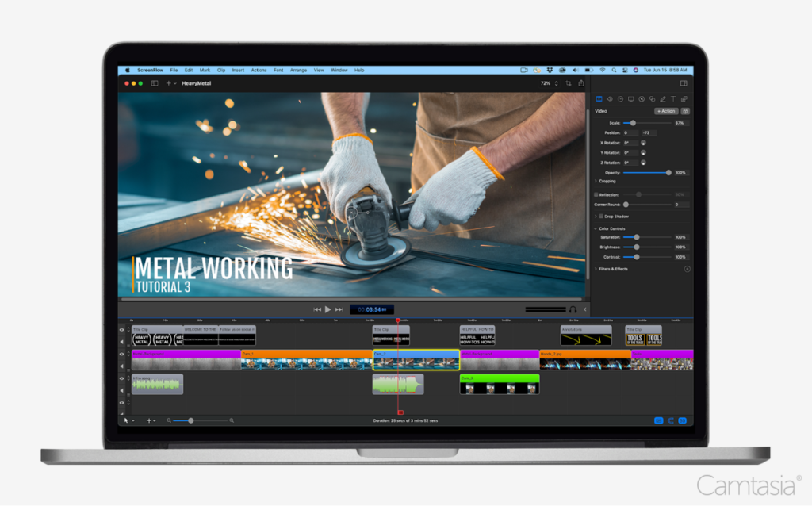
Task: Open Spotlight search in the menu bar
Action: [x=615, y=70]
